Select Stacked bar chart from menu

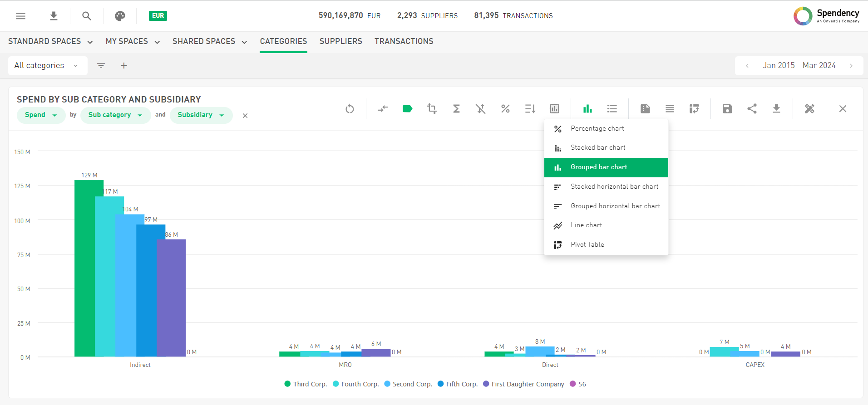(597, 148)
